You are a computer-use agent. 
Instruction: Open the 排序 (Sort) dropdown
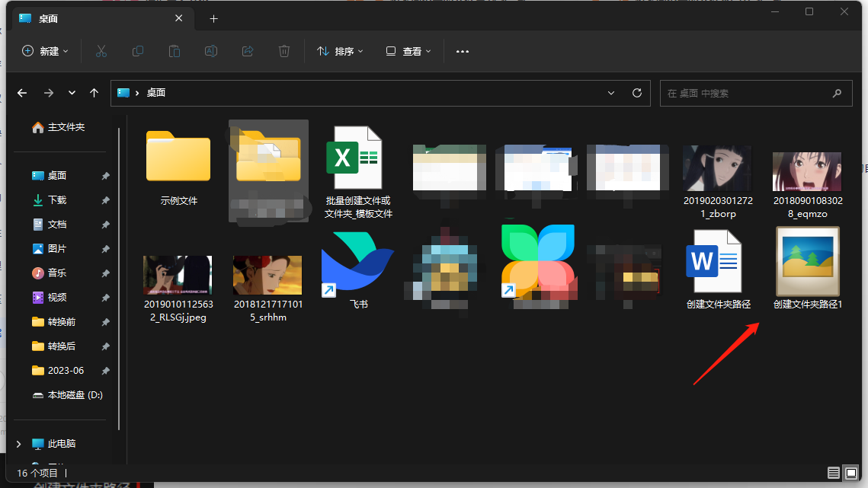(x=340, y=51)
